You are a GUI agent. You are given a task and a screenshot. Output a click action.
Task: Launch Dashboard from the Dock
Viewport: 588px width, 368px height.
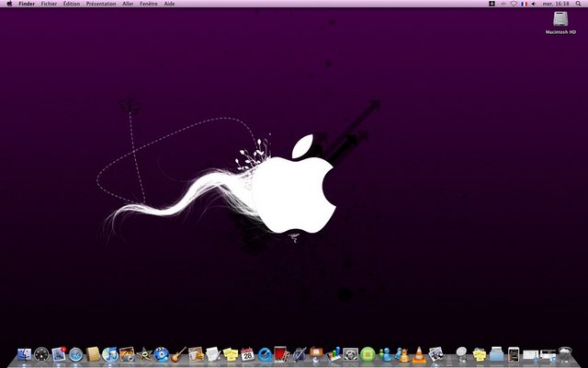coord(41,354)
